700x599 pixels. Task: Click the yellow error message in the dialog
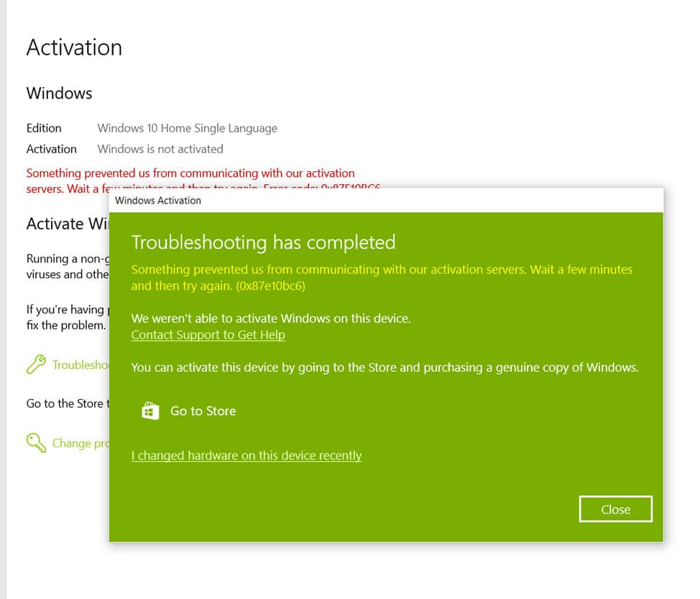click(381, 278)
